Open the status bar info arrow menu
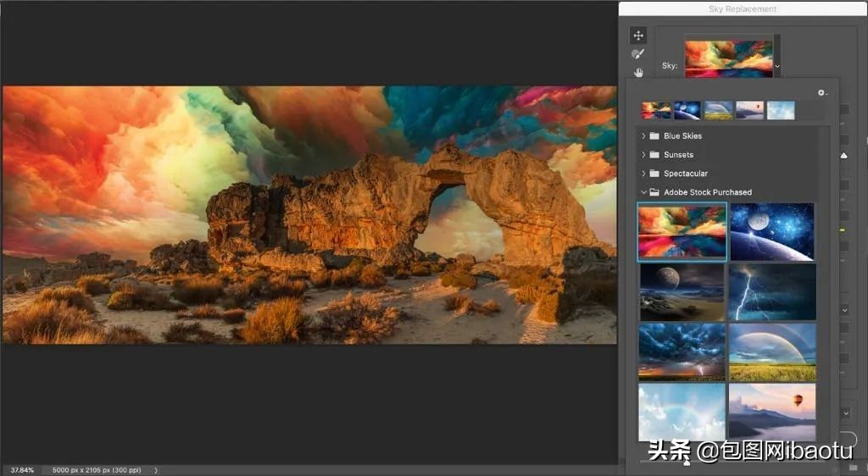868x476 pixels. (156, 470)
